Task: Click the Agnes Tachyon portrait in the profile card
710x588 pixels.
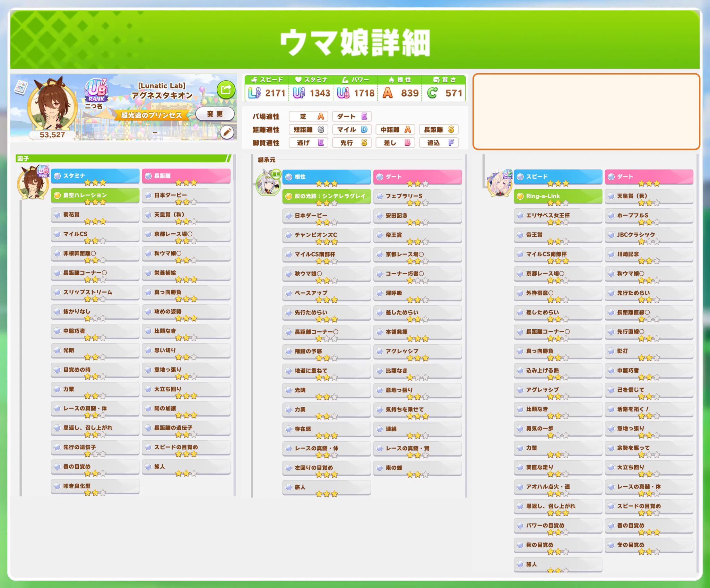Action: 53,105
